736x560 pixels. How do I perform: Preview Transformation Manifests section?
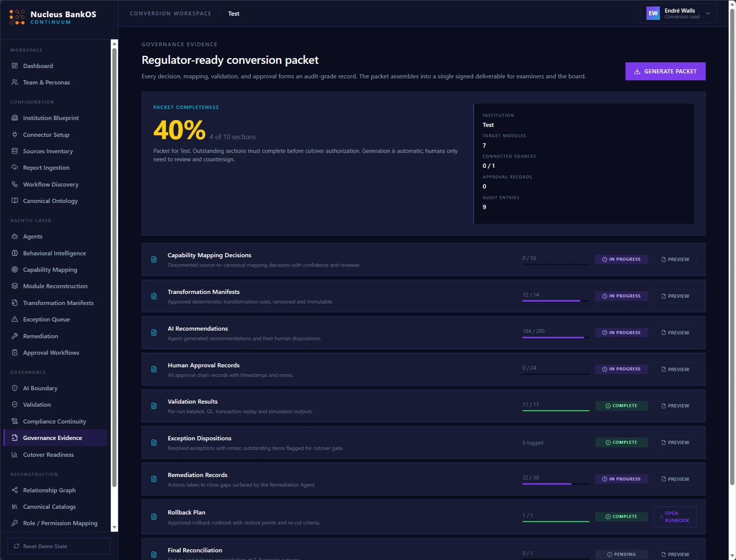tap(675, 296)
